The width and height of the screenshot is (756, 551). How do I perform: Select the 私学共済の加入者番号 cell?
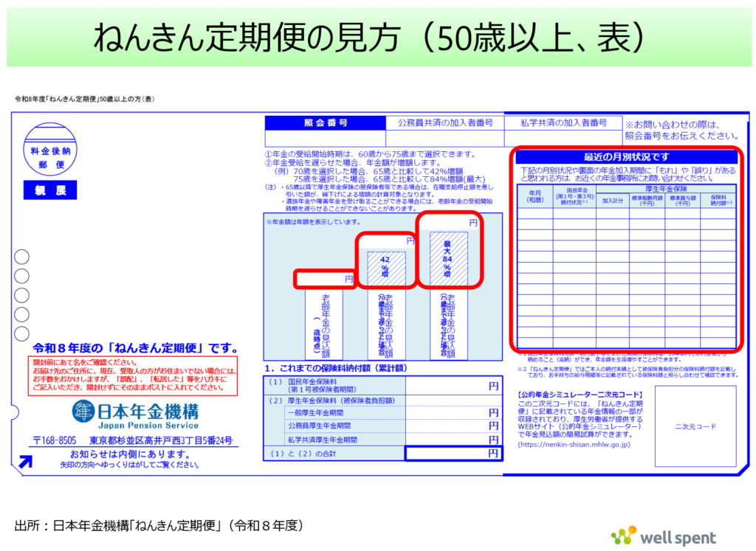pos(563,122)
